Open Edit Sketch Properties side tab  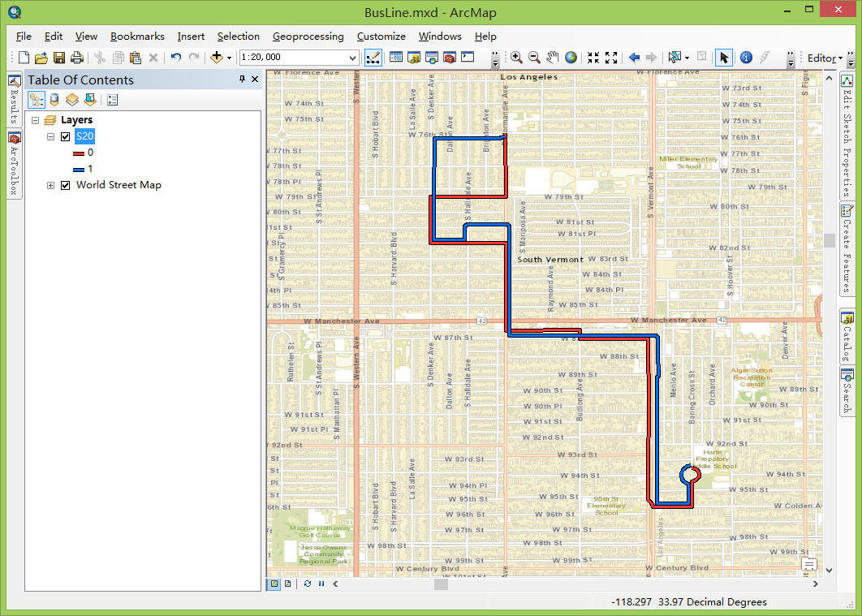click(x=847, y=136)
